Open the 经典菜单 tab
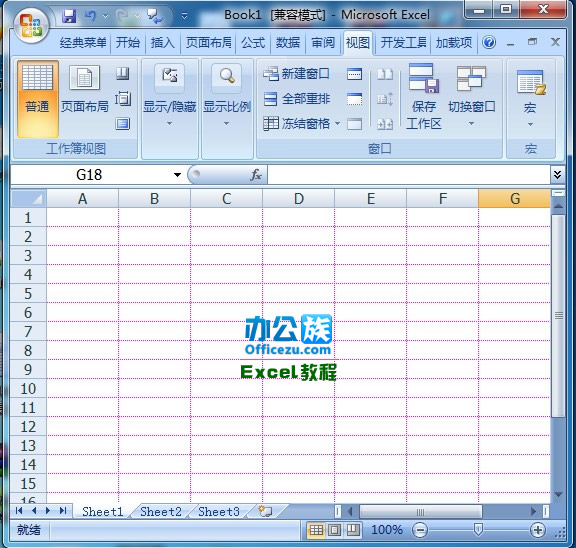Viewport: 576px width, 548px height. 83,43
